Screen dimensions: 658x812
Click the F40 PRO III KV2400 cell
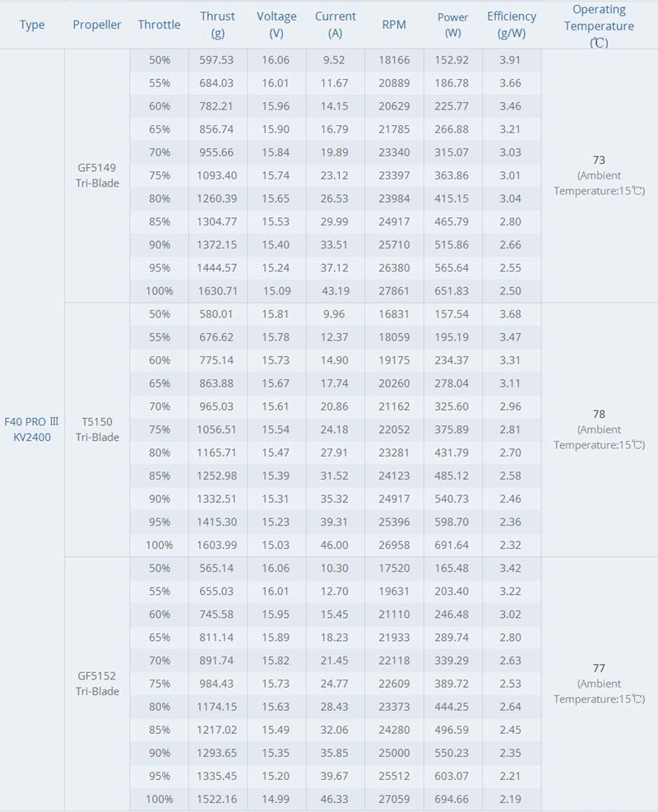tap(32, 429)
